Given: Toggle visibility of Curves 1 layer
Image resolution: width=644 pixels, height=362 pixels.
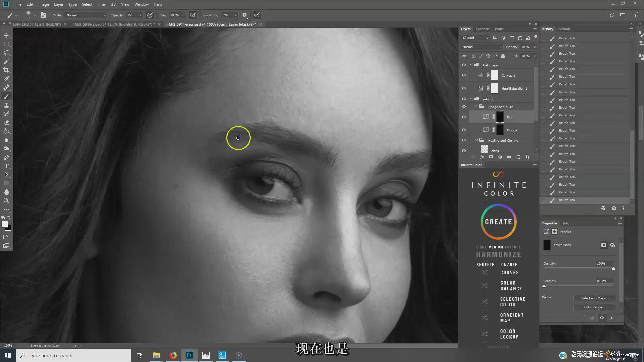Looking at the screenshot, I should tap(464, 75).
